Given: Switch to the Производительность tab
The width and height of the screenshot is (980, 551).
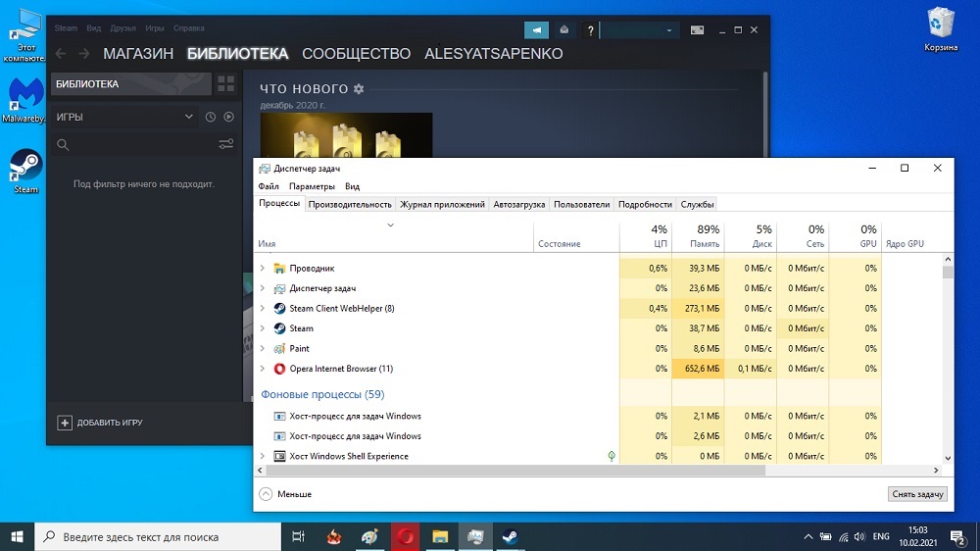Looking at the screenshot, I should tap(350, 204).
